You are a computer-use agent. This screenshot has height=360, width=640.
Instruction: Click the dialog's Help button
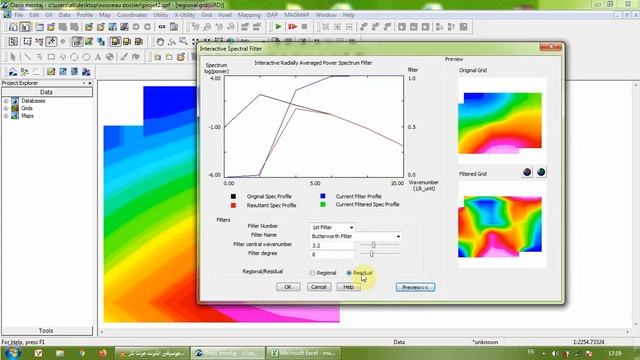pos(349,287)
